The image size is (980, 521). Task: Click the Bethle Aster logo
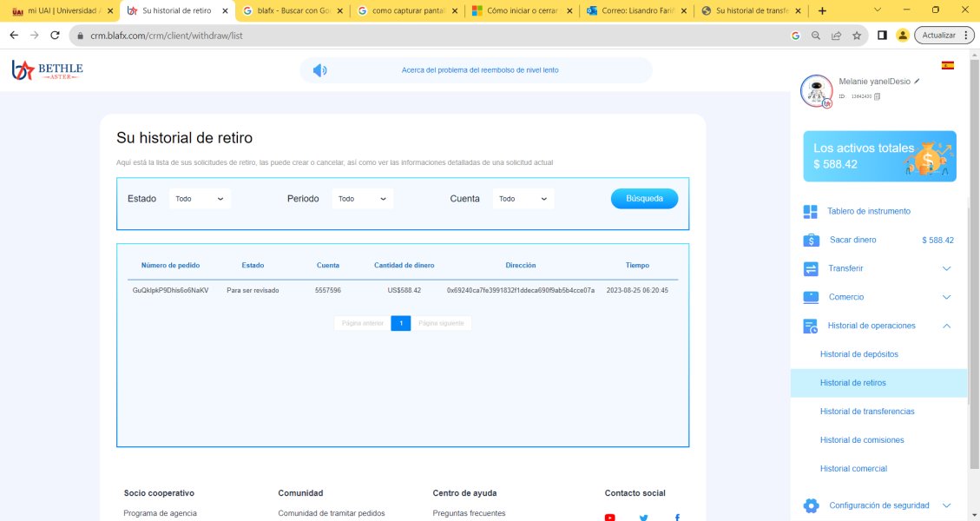pos(48,70)
